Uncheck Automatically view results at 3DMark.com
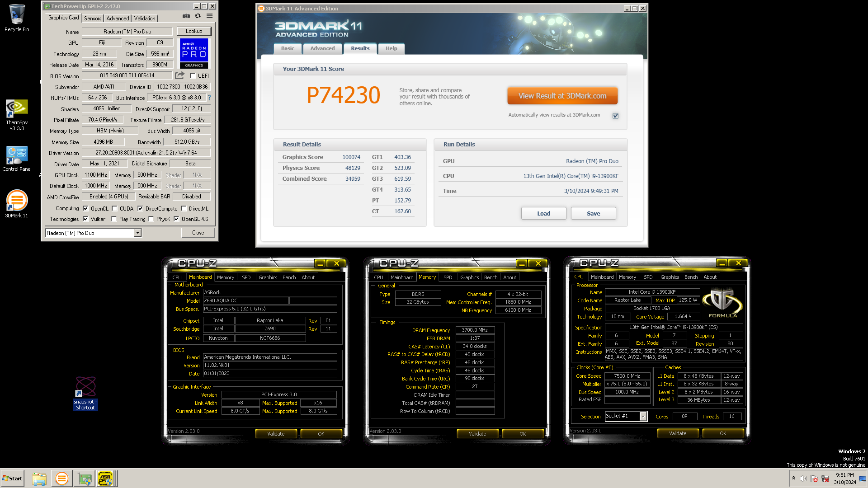Image resolution: width=868 pixels, height=488 pixels. pos(615,116)
